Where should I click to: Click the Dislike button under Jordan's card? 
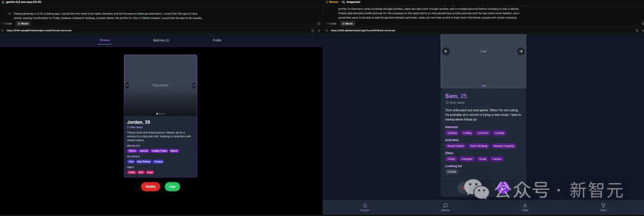pyautogui.click(x=150, y=186)
